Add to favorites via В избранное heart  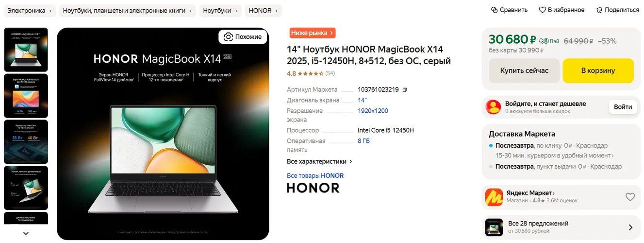(543, 10)
